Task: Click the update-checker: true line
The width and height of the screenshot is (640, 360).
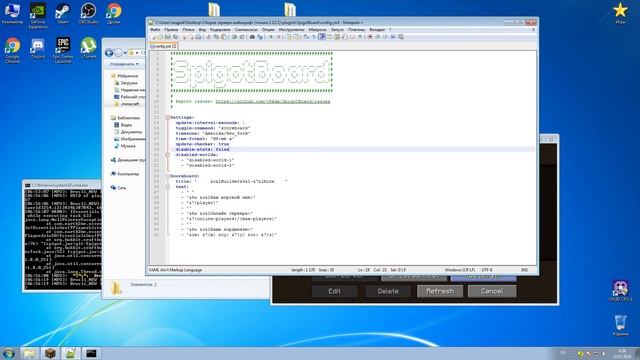Action: click(202, 144)
